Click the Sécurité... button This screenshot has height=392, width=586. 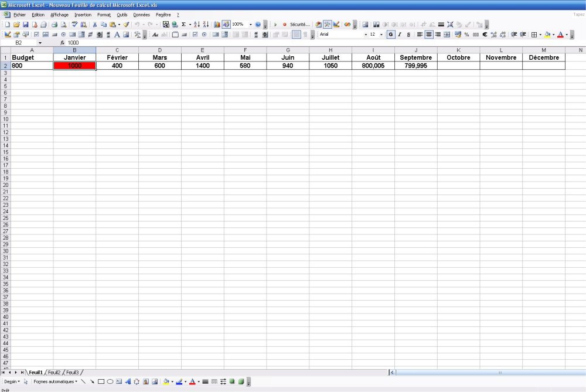299,25
